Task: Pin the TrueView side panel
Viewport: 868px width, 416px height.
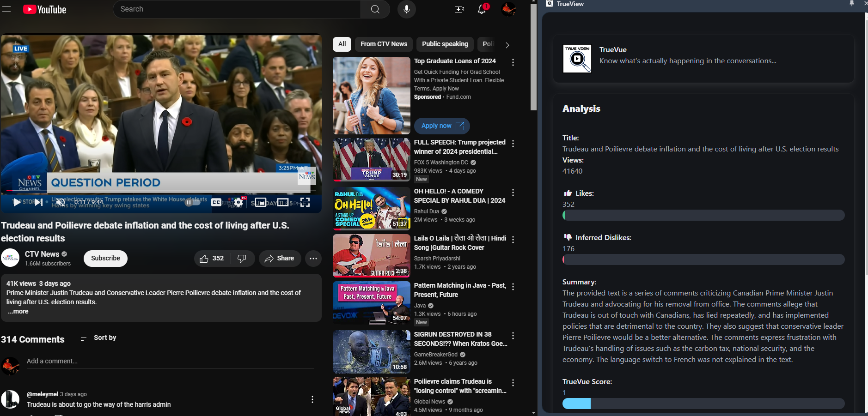Action: click(852, 3)
